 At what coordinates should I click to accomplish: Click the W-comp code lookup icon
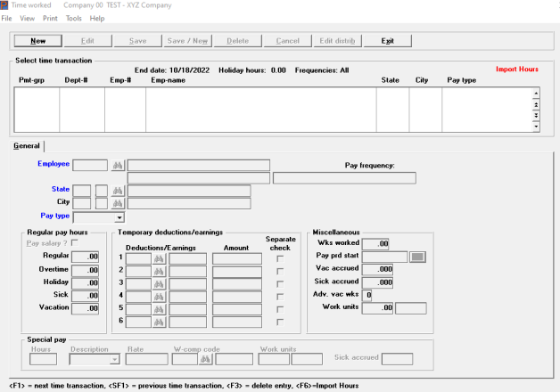(x=204, y=359)
